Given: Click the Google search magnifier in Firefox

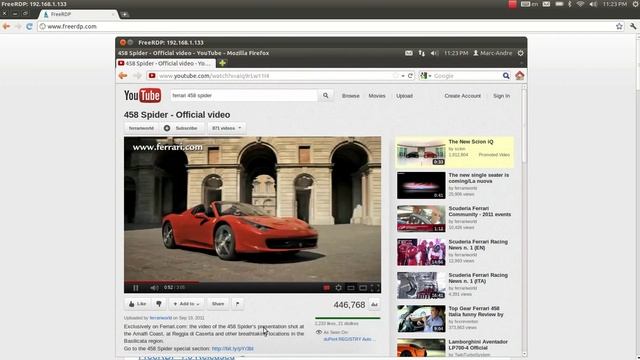Looking at the screenshot, I should tap(506, 76).
